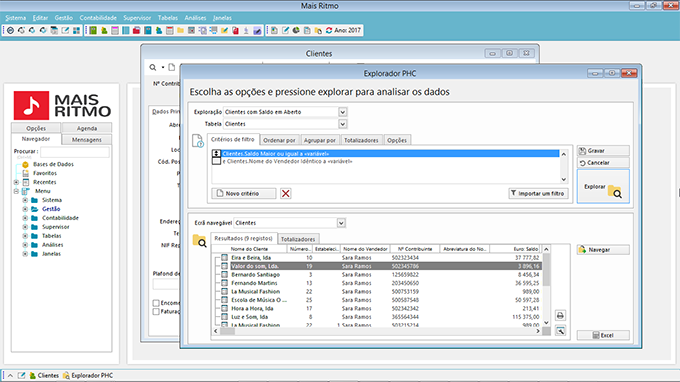This screenshot has height=382, width=680.
Task: Toggle the Faturação checkbox in Clientes window
Action: (x=156, y=311)
